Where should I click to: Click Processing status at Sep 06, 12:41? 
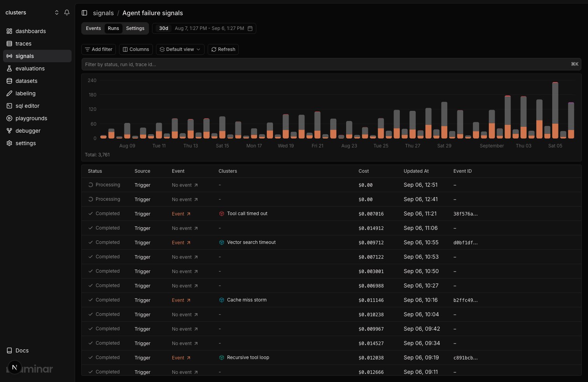(104, 199)
